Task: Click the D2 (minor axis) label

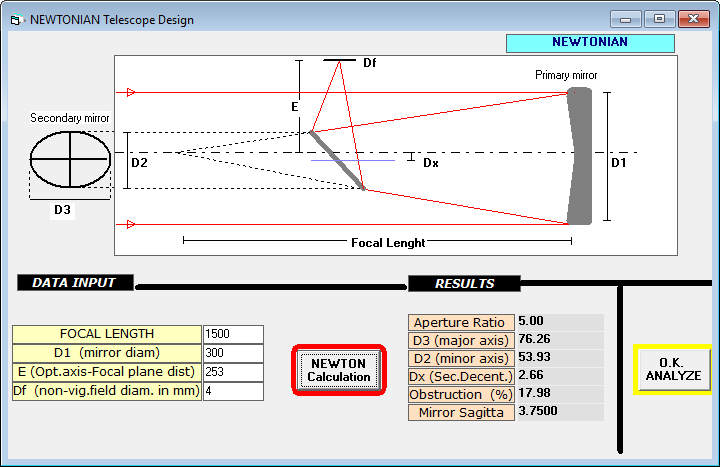Action: tap(461, 359)
